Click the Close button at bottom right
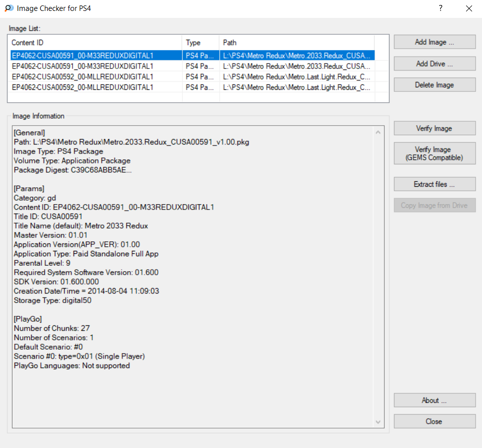 click(434, 421)
